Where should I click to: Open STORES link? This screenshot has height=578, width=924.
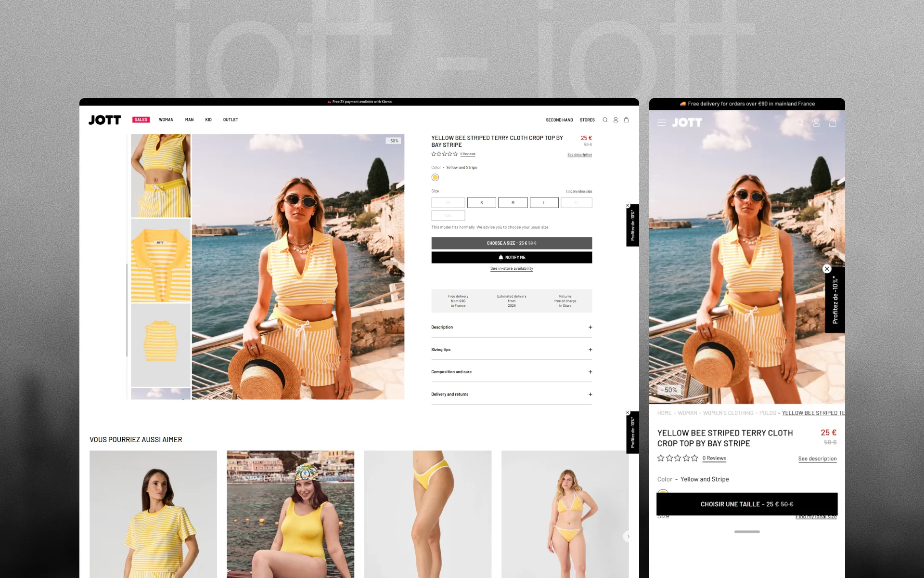coord(587,120)
